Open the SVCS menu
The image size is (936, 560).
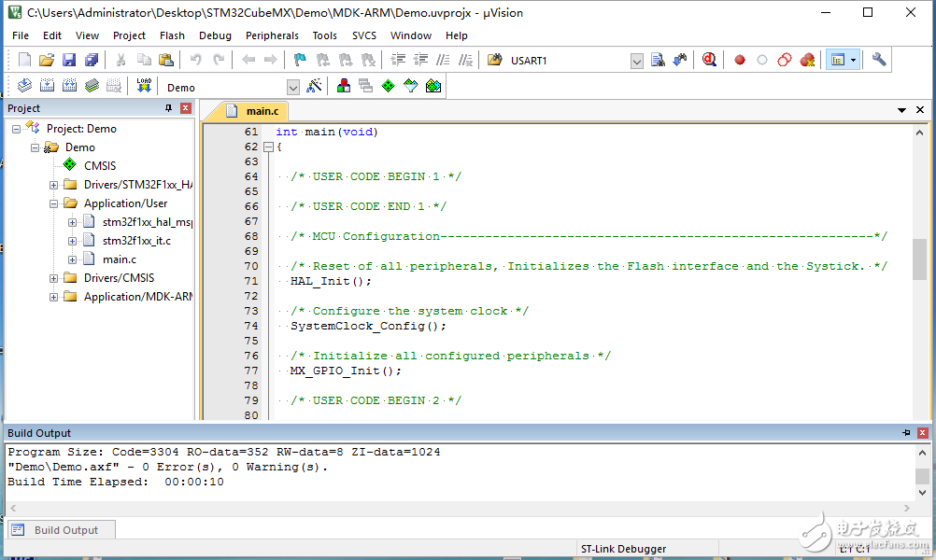[x=364, y=35]
